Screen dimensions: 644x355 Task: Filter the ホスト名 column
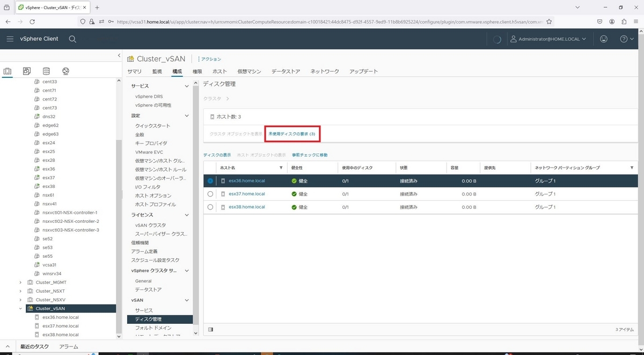281,168
